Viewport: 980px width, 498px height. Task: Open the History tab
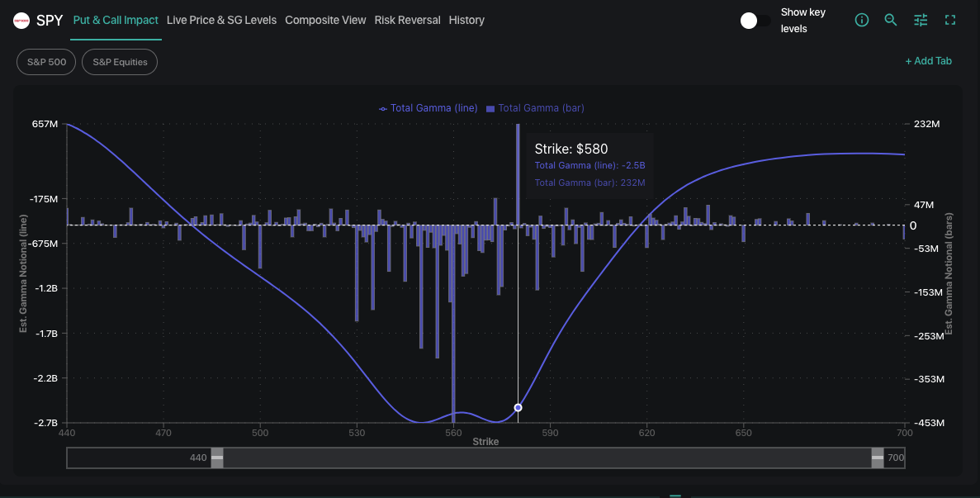tap(466, 20)
